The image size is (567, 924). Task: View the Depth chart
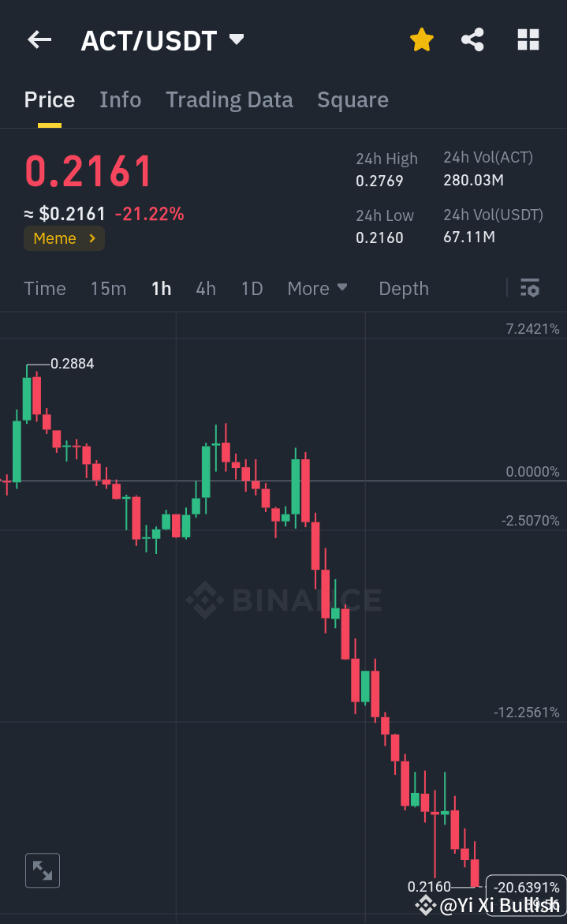pos(403,288)
